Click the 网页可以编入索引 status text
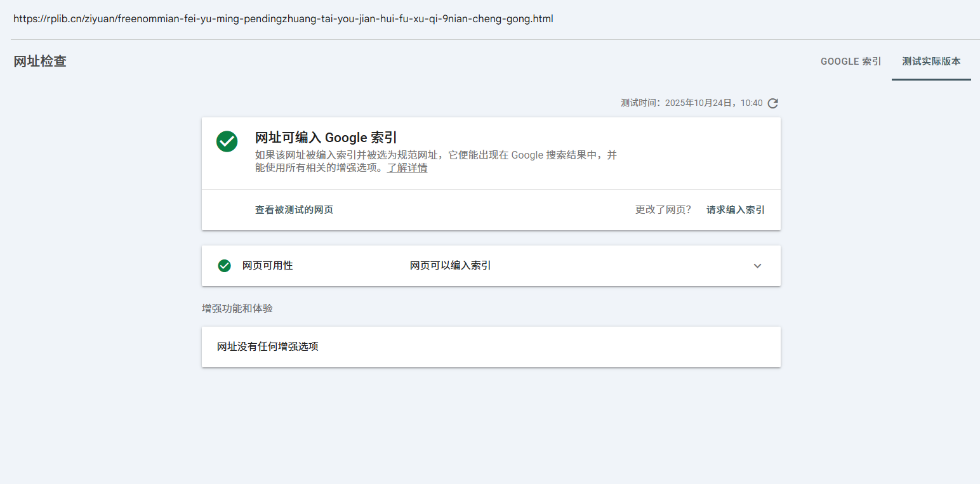This screenshot has width=980, height=484. click(x=450, y=266)
